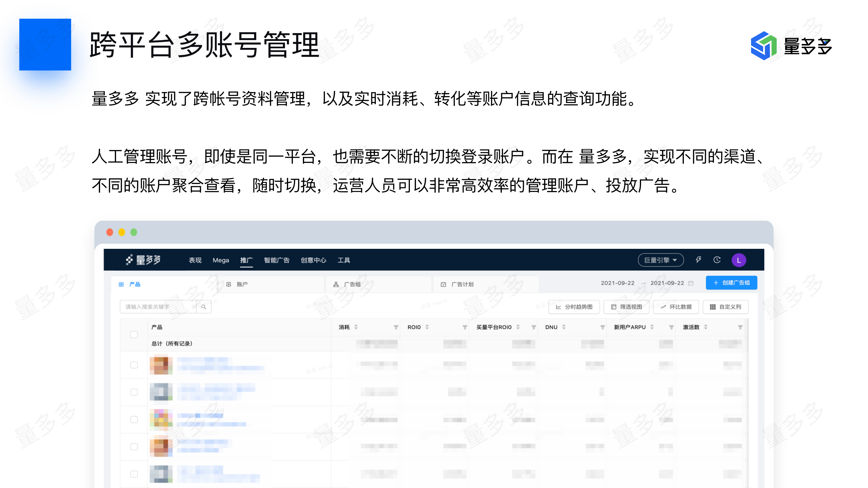Open the 工具 menu
The image size is (868, 488).
[x=344, y=260]
